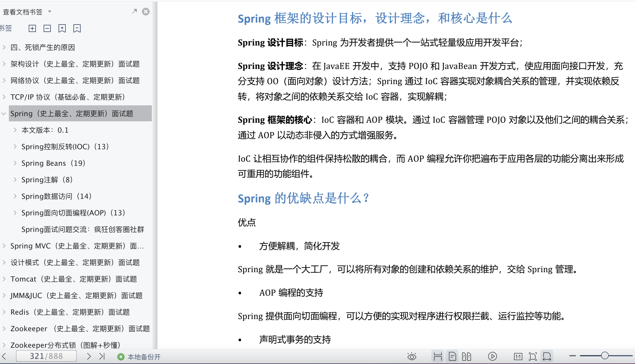Select Redis 面试题 bookmark
Image resolution: width=635 pixels, height=364 pixels.
coord(70,312)
